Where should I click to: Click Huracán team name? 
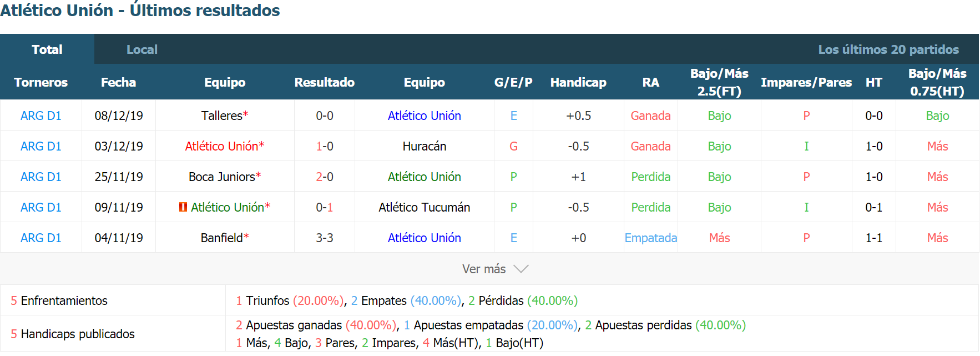tap(425, 146)
